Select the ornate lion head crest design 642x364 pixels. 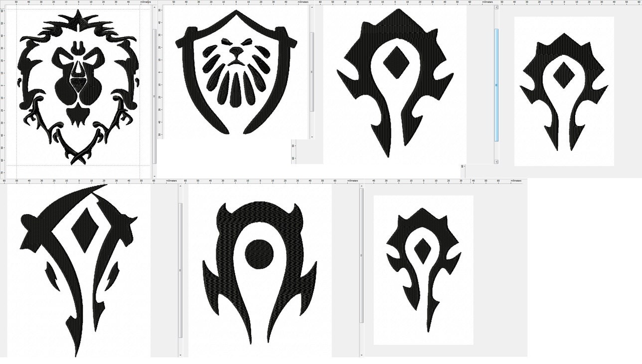[x=78, y=87]
